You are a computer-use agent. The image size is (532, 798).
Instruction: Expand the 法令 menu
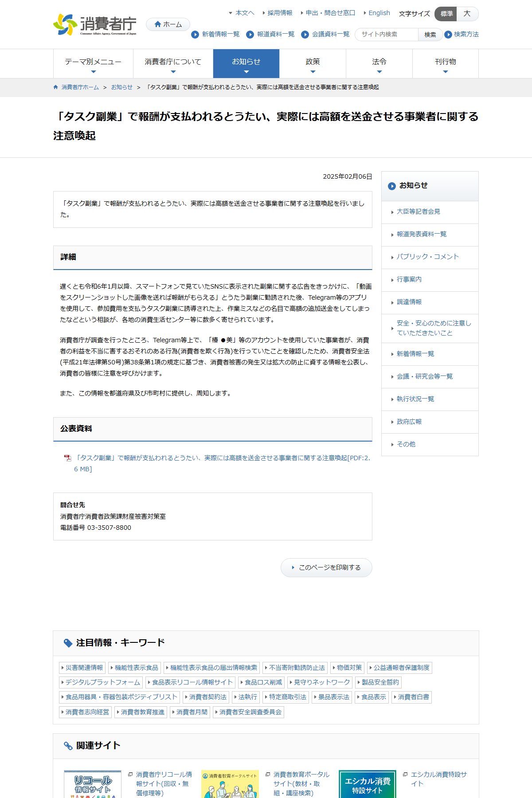point(379,64)
